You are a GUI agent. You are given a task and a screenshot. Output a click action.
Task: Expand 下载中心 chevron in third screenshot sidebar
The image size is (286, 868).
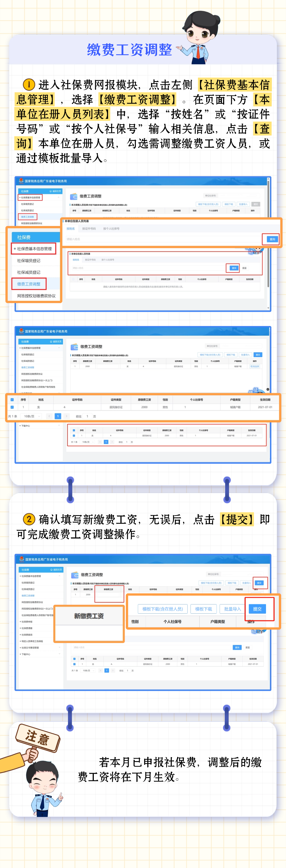pos(59,654)
